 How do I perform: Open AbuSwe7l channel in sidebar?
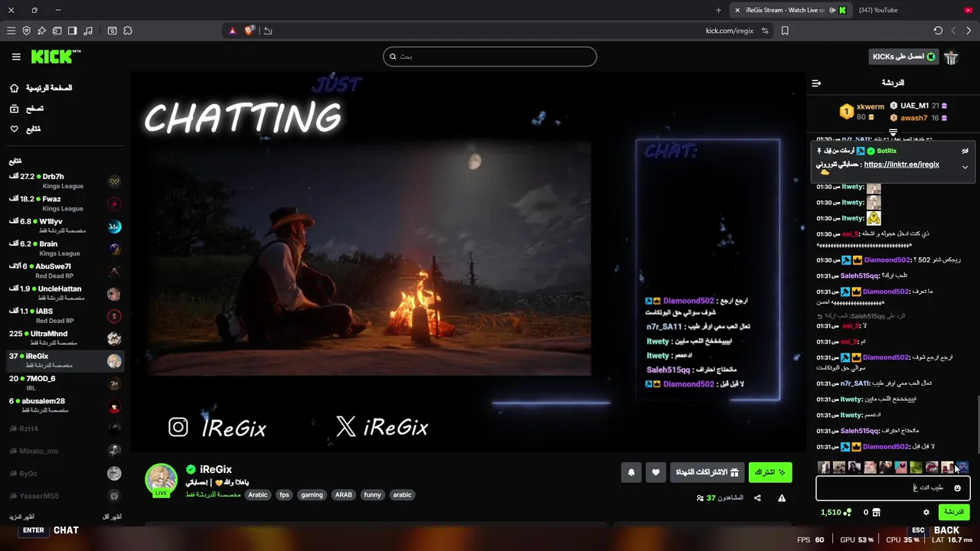click(64, 271)
